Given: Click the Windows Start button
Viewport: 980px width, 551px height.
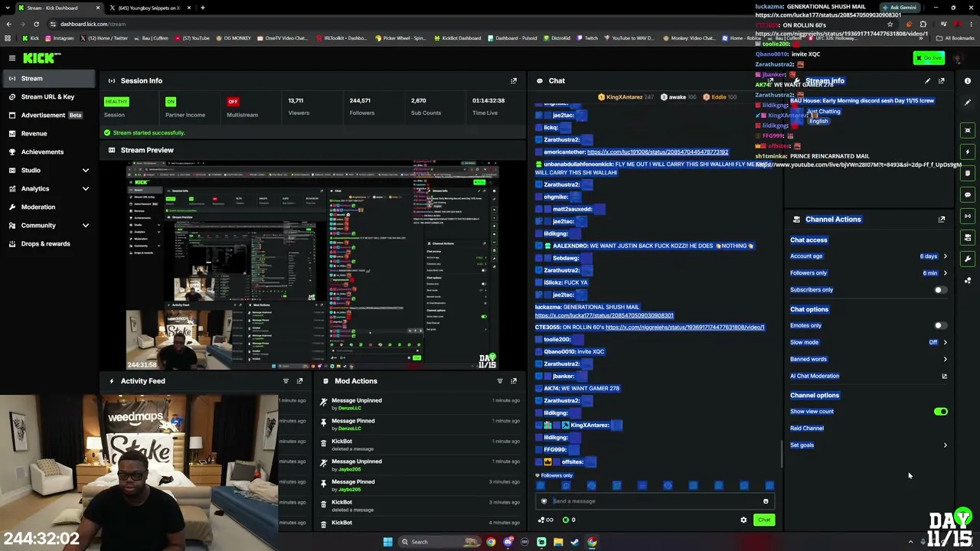Looking at the screenshot, I should click(x=388, y=542).
